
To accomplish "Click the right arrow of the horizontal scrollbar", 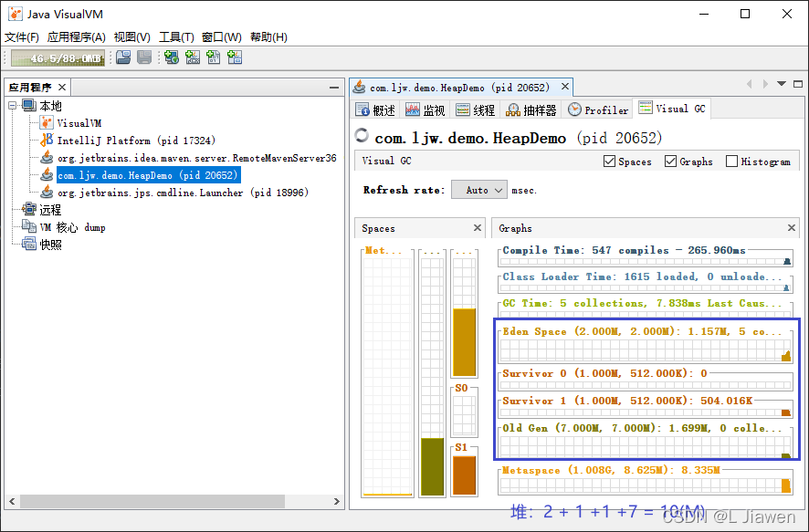I will [x=336, y=501].
